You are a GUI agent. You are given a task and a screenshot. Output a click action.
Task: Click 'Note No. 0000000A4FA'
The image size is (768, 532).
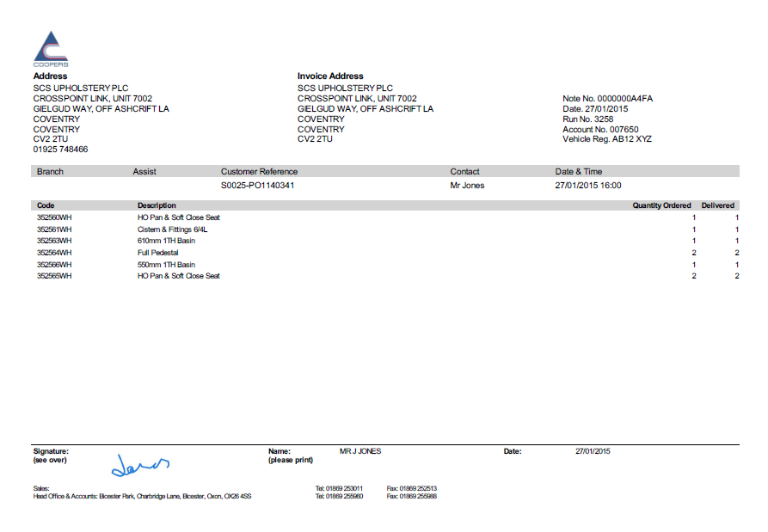point(607,98)
